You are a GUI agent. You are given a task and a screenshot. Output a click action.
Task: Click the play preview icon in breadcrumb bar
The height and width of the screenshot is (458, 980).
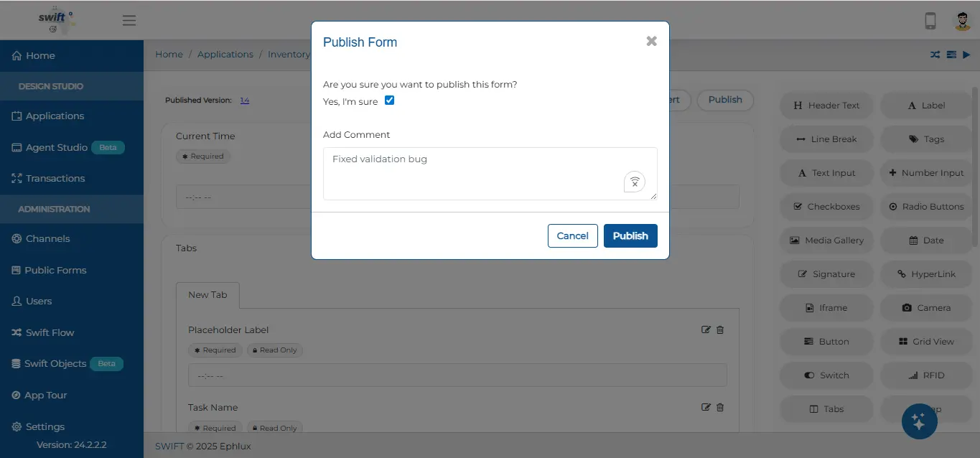tap(966, 55)
